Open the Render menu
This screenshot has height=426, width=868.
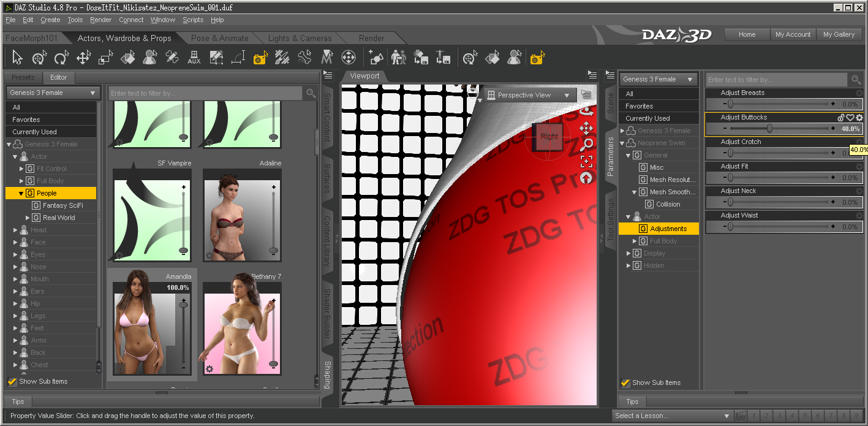coord(101,20)
